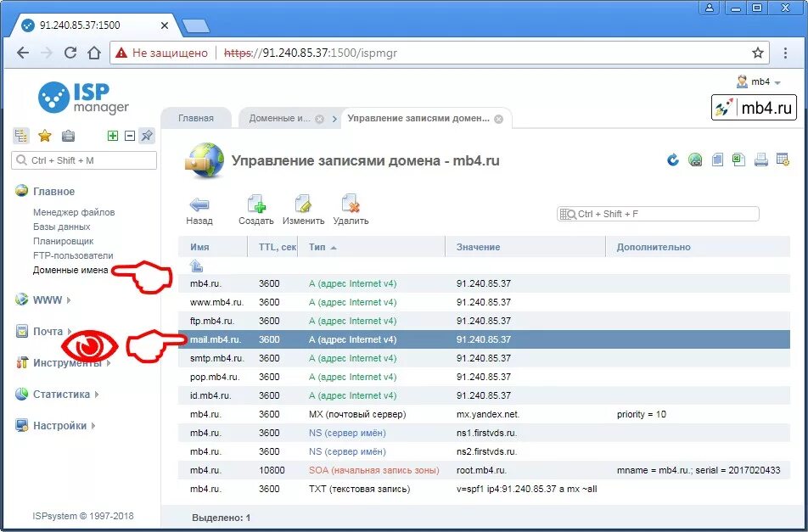
Task: Open Базы данных in sidebar
Action: (x=61, y=227)
